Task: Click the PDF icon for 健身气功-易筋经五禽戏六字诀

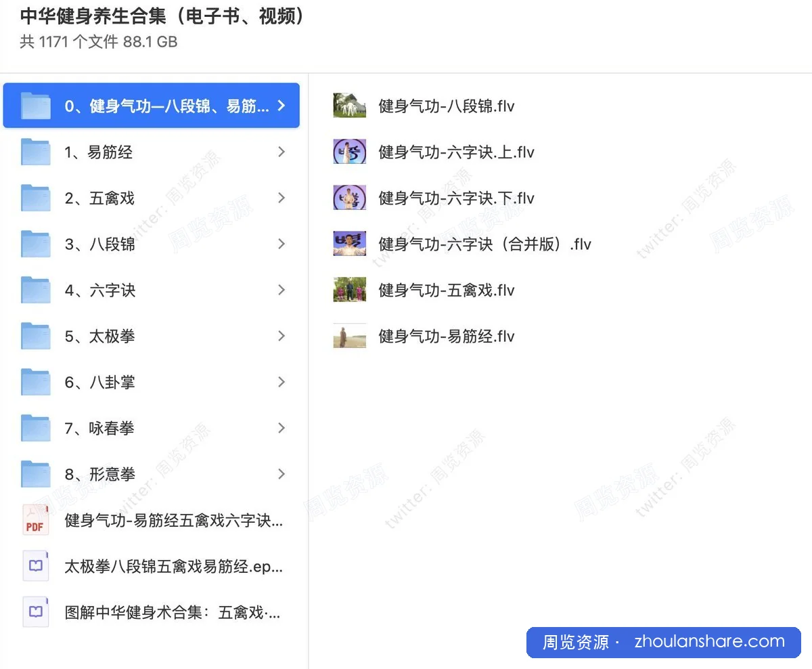Action: (x=36, y=521)
